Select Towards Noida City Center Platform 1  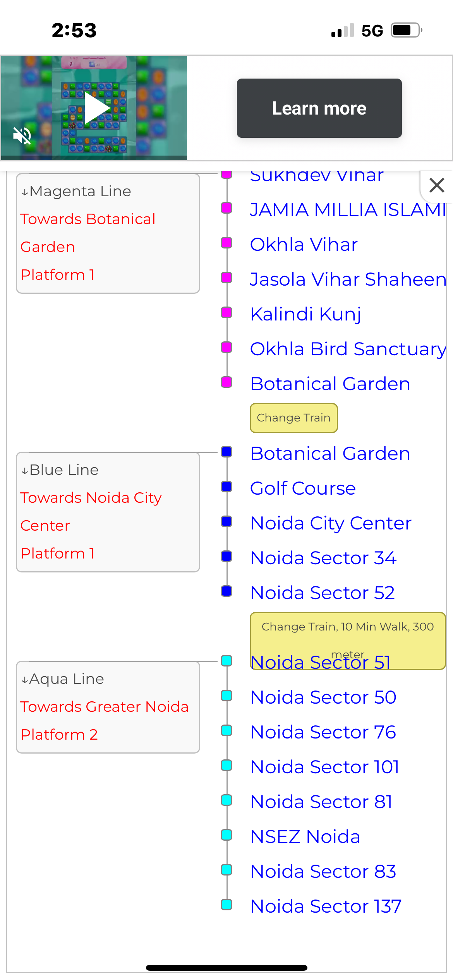[x=91, y=525]
